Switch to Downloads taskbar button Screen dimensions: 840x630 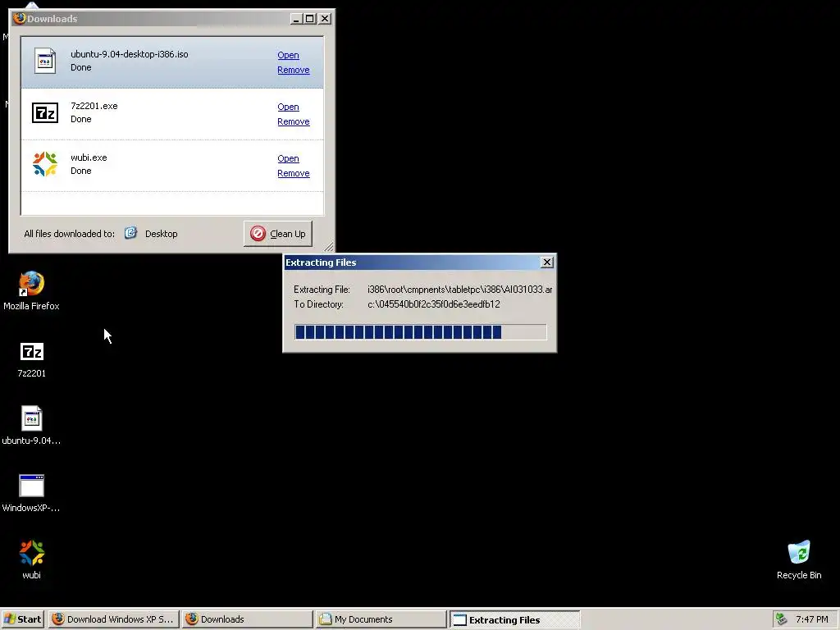248,619
